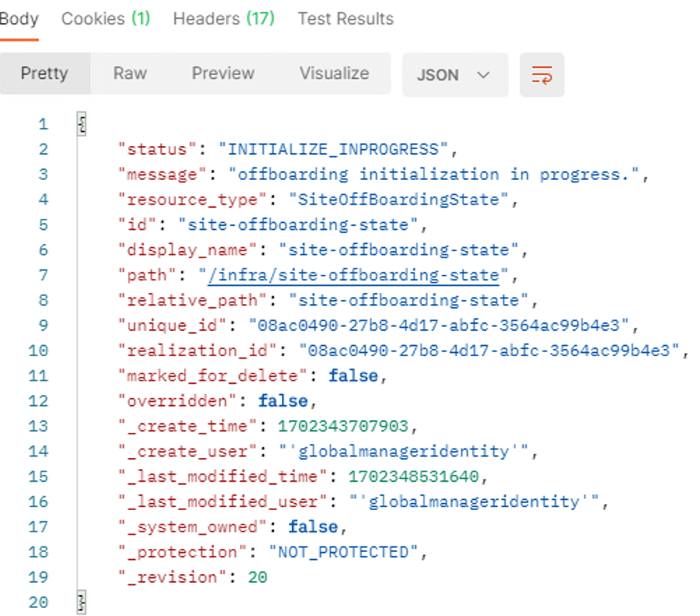Open the Test Results tab
Image resolution: width=700 pixels, height=616 pixels.
[346, 19]
